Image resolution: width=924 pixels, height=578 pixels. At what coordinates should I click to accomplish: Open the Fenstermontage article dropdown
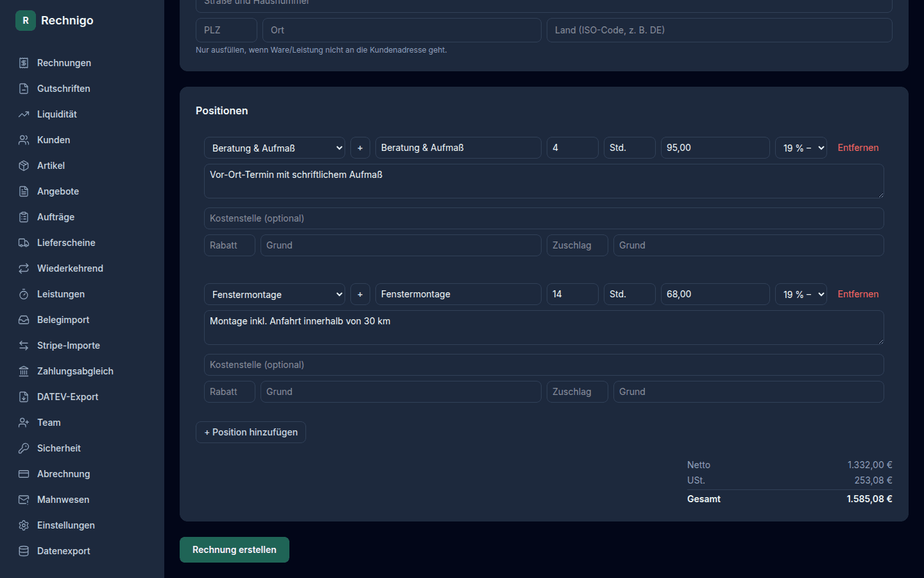[275, 294]
